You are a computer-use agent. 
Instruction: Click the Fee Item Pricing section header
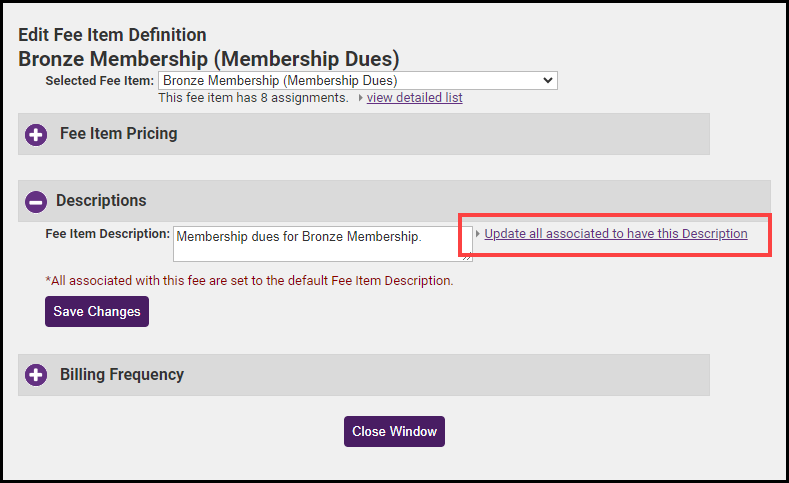point(118,134)
